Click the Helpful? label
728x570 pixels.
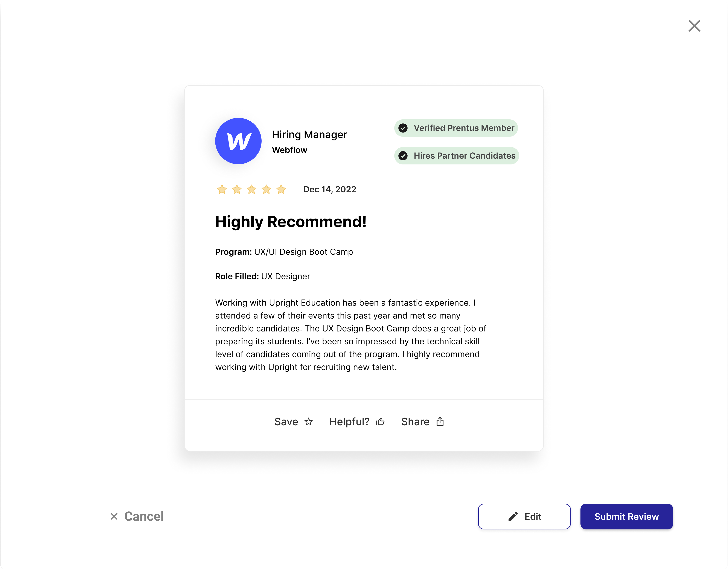[x=349, y=422]
